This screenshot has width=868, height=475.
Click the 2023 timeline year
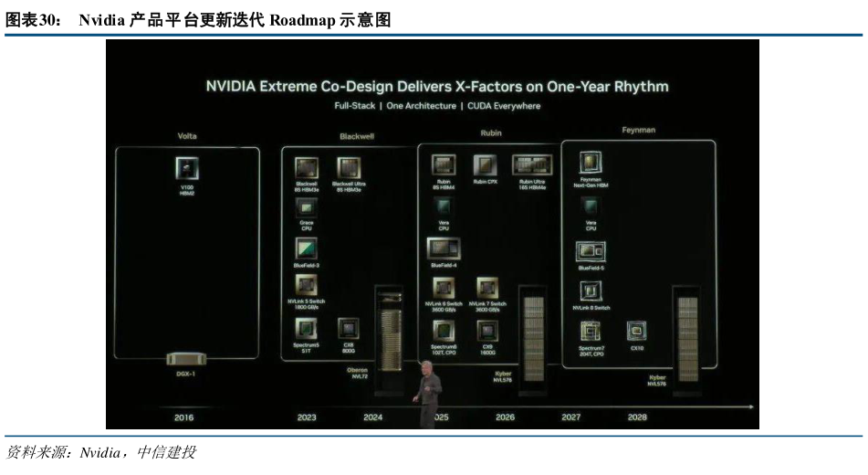pyautogui.click(x=307, y=417)
